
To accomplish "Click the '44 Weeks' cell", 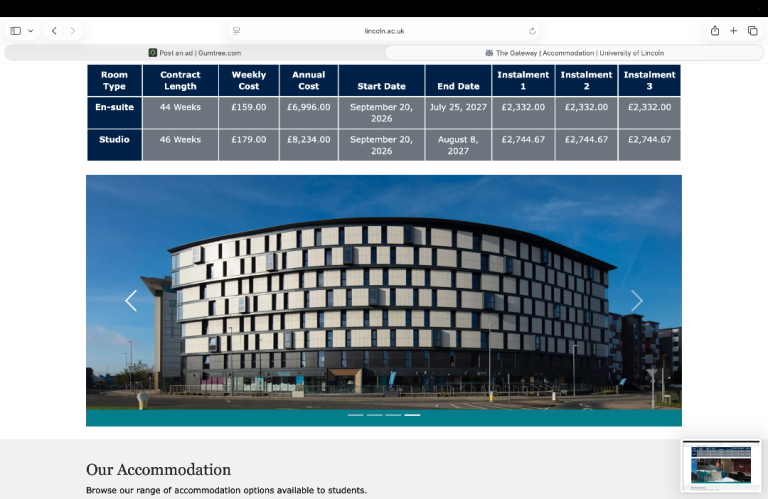I will point(180,113).
